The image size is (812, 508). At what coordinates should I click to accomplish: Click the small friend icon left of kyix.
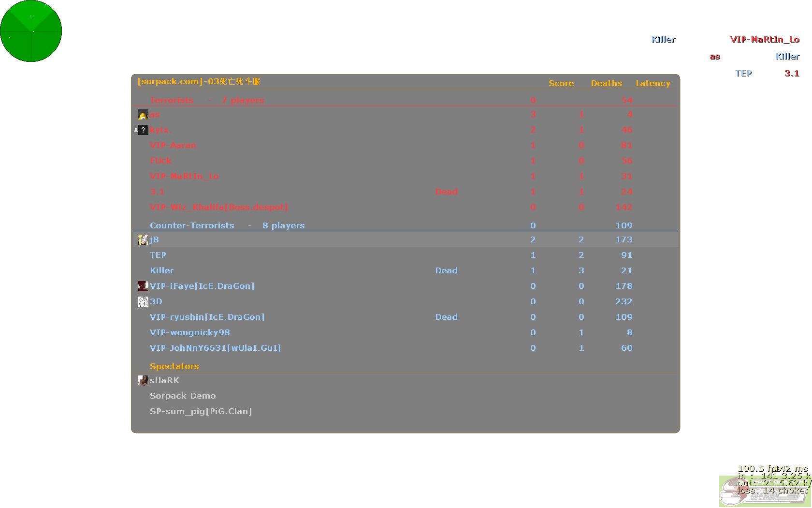(136, 130)
